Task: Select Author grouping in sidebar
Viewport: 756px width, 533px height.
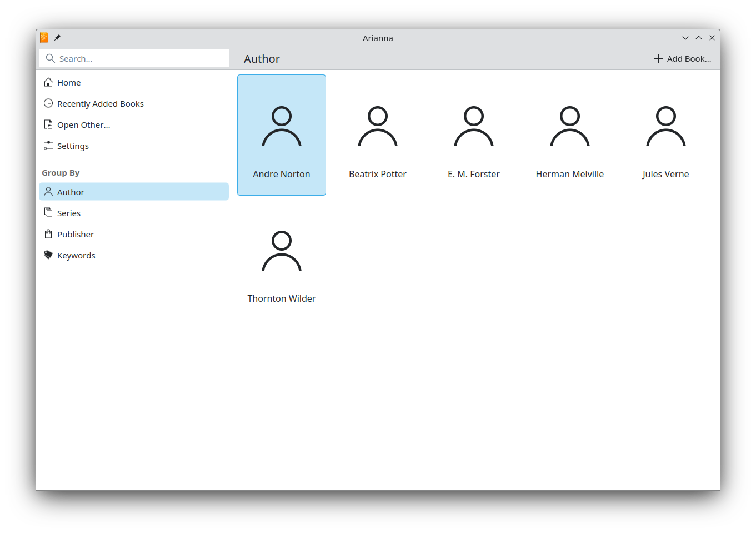Action: coord(71,192)
